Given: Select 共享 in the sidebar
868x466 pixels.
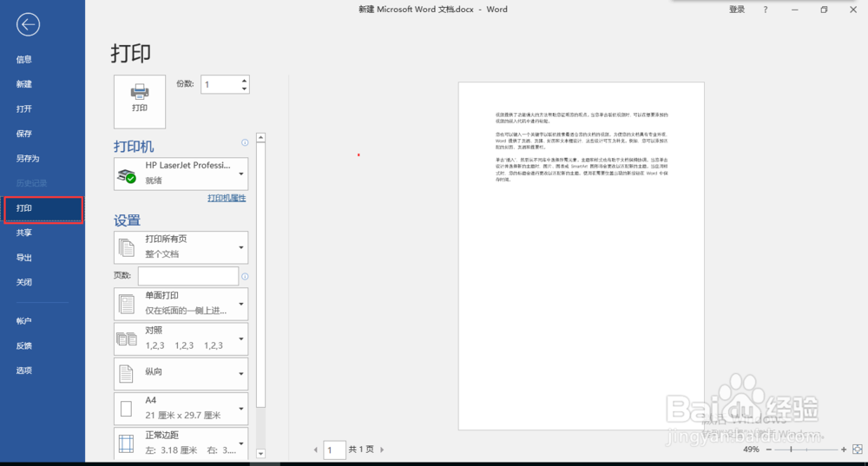Looking at the screenshot, I should 23,233.
